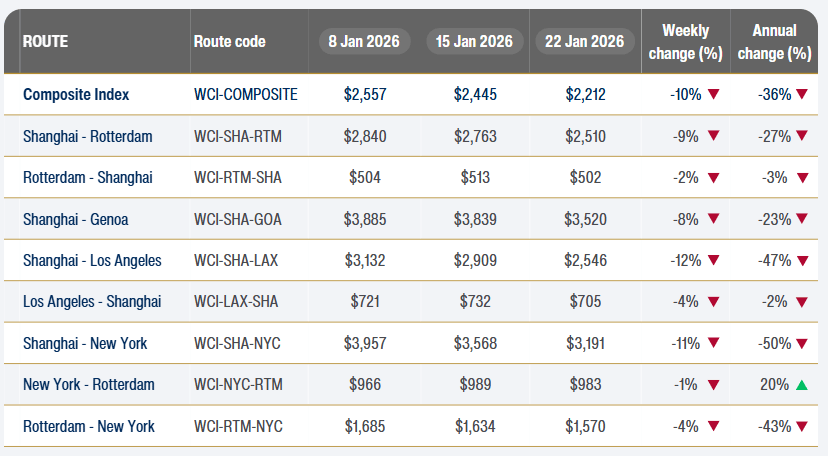This screenshot has height=456, width=828.
Task: Click the annual down arrow for Los Angeles - Shanghai
Action: [x=802, y=302]
